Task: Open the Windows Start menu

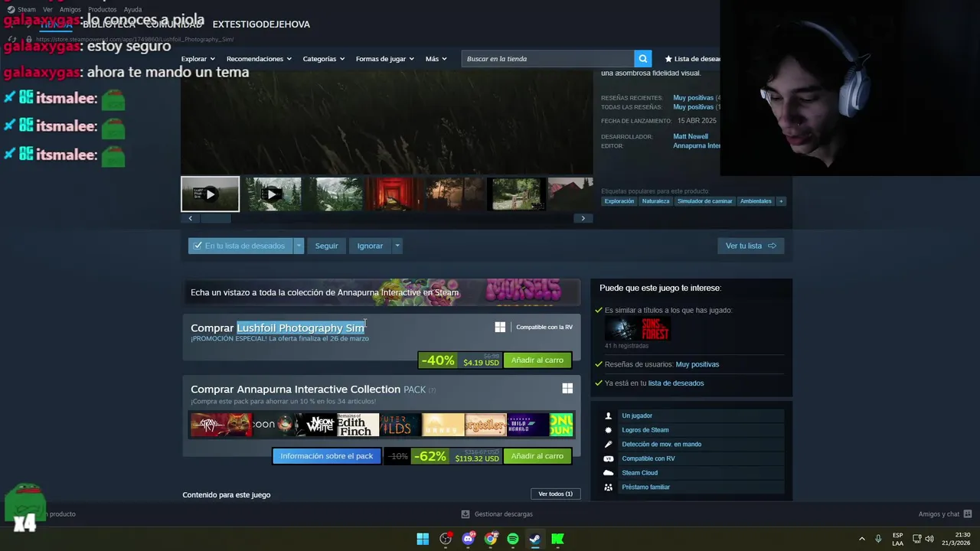Action: pyautogui.click(x=423, y=539)
